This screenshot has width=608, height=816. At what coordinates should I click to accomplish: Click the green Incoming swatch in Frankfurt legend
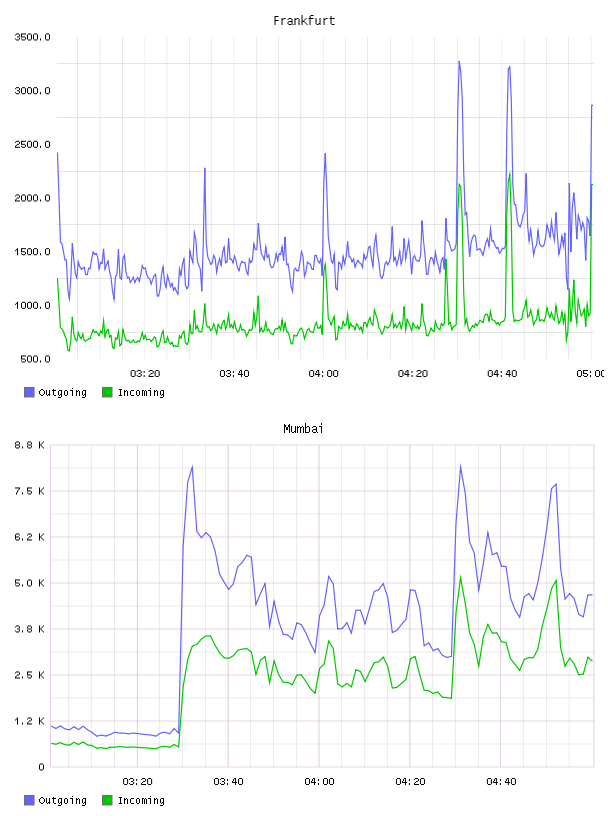coord(107,392)
